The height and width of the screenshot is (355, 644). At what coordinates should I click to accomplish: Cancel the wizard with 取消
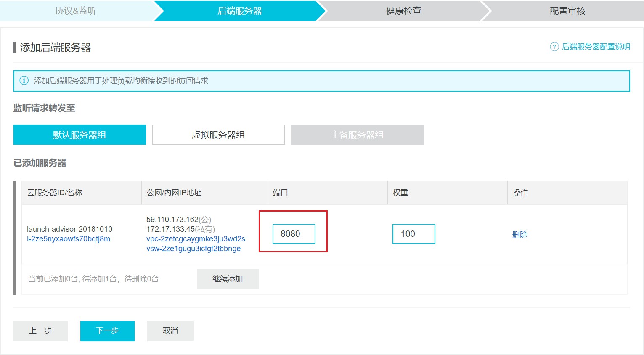pos(170,331)
